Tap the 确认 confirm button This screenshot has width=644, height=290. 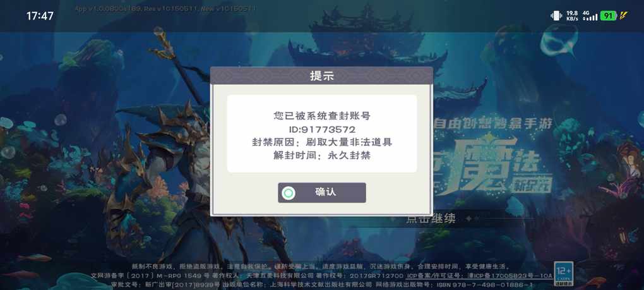[321, 193]
